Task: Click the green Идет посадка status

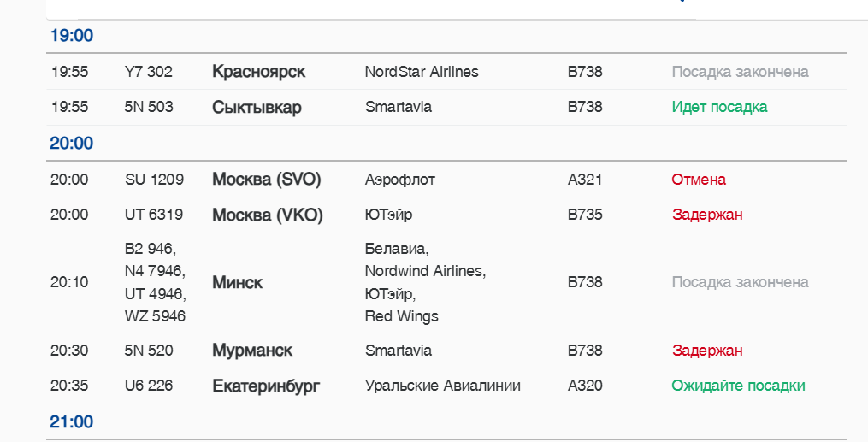Action: click(719, 107)
